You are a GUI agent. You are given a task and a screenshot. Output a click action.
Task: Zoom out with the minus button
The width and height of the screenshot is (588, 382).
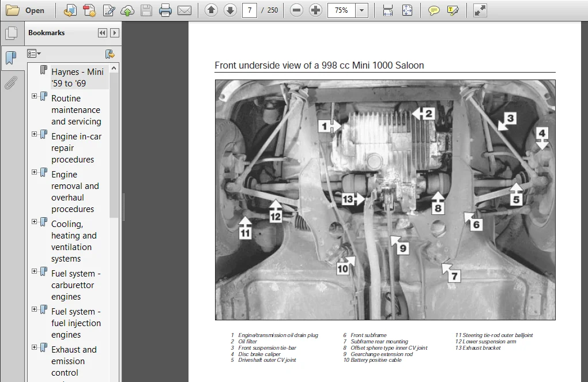click(296, 10)
